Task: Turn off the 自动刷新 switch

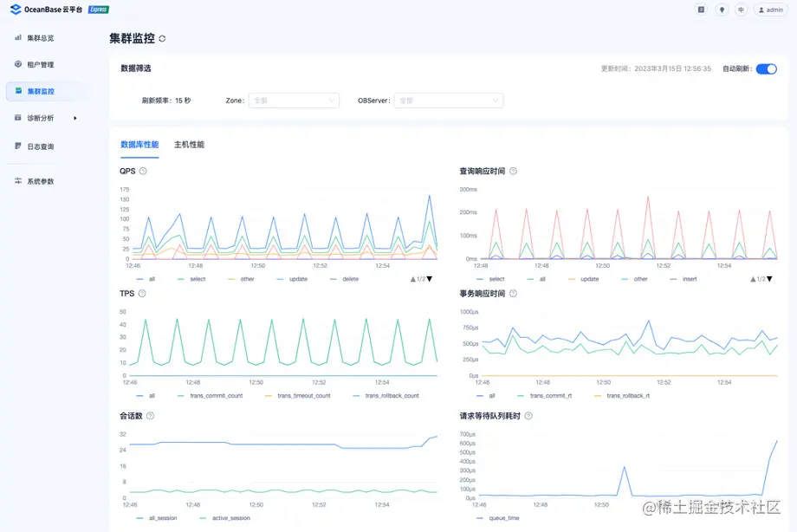Action: tap(766, 68)
